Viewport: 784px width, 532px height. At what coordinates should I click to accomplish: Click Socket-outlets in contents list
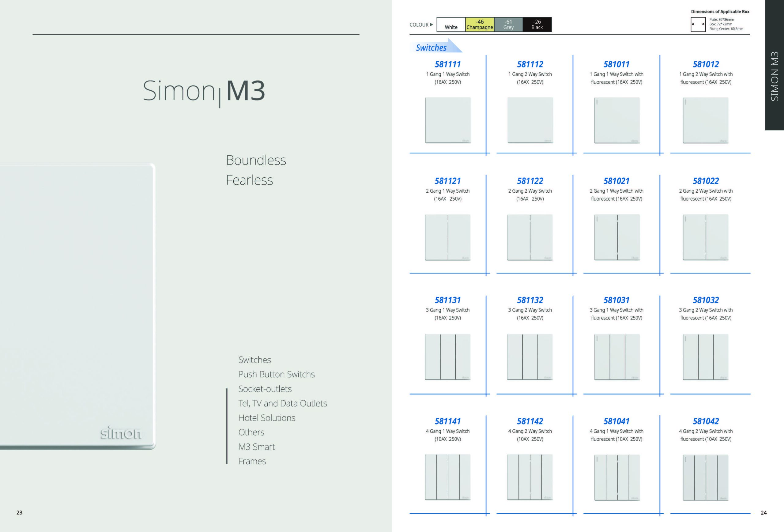pyautogui.click(x=265, y=389)
